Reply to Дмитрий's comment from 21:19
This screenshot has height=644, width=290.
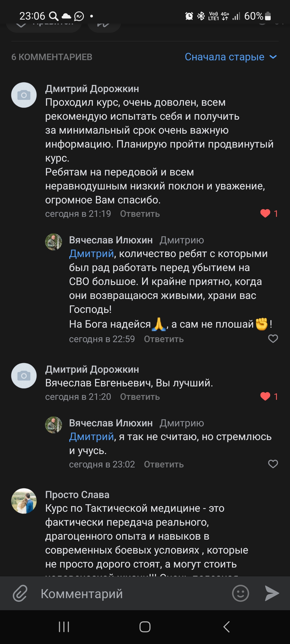pyautogui.click(x=140, y=214)
